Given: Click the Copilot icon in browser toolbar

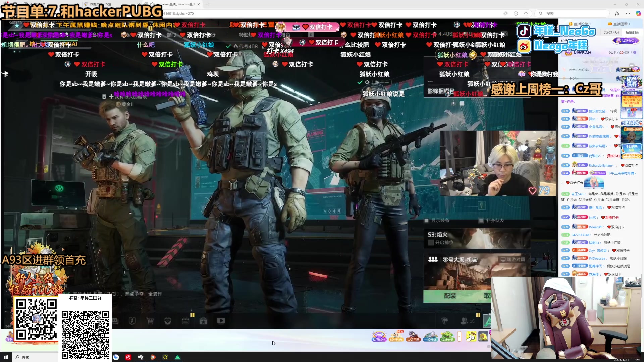Looking at the screenshot, I should (638, 13).
